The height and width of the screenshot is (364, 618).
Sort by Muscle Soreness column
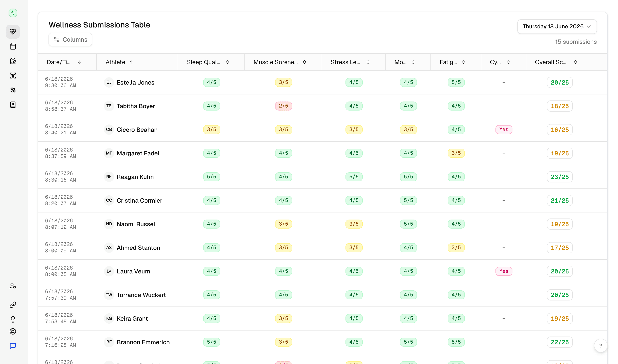[x=280, y=62]
